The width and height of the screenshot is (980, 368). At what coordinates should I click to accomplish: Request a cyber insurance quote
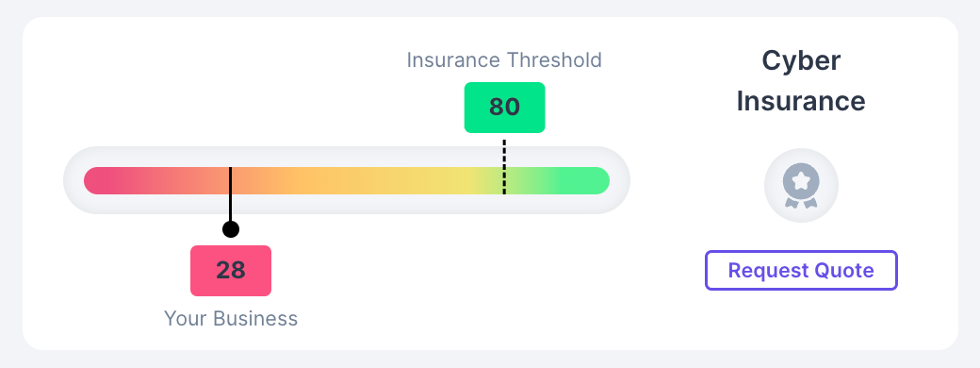(x=801, y=271)
